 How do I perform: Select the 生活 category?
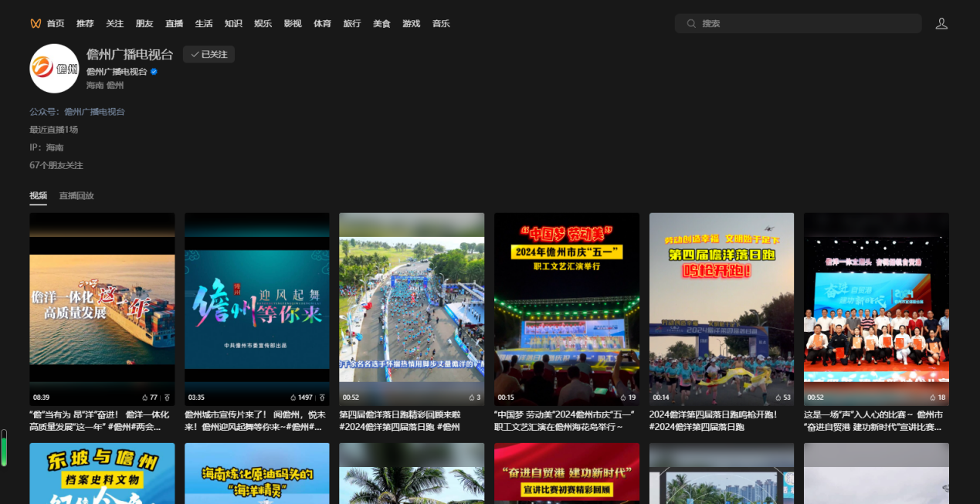(x=204, y=24)
